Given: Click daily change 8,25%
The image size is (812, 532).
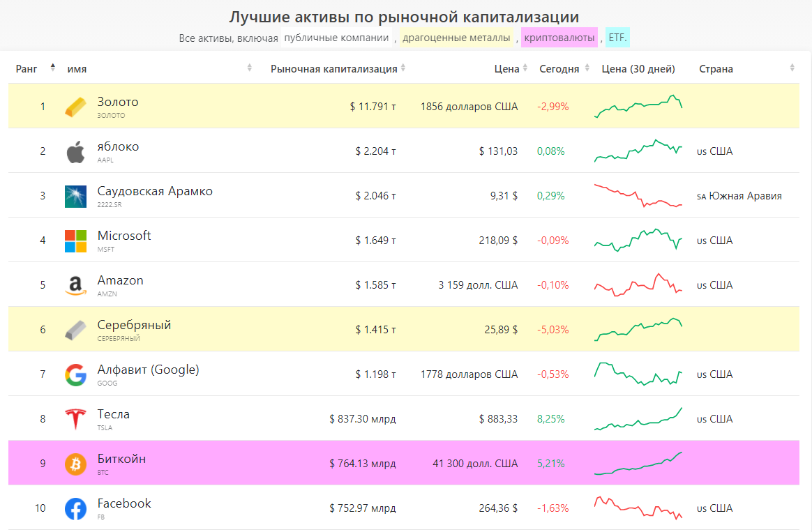Looking at the screenshot, I should pyautogui.click(x=551, y=418).
